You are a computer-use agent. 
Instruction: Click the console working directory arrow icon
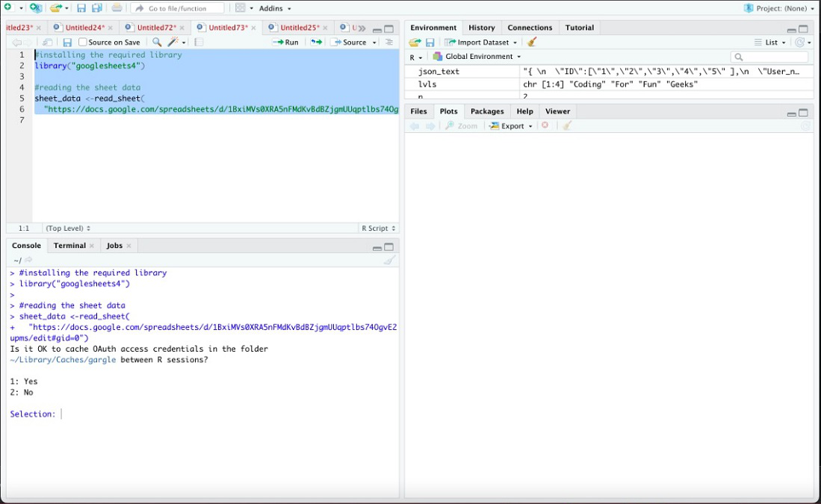[x=29, y=260]
